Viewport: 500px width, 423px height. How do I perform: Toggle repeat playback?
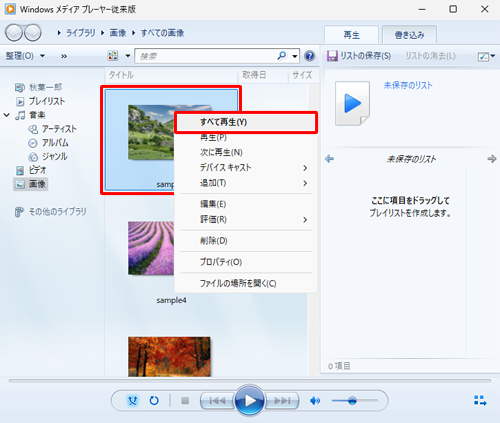[x=154, y=400]
